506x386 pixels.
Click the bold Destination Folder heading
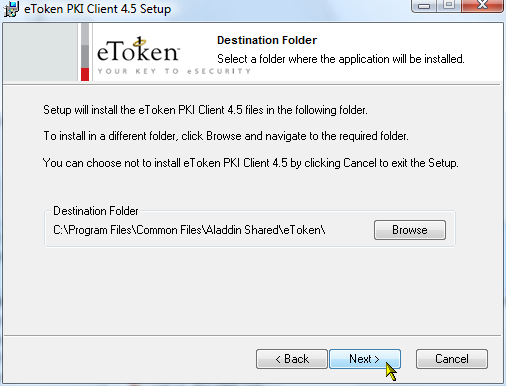[267, 40]
